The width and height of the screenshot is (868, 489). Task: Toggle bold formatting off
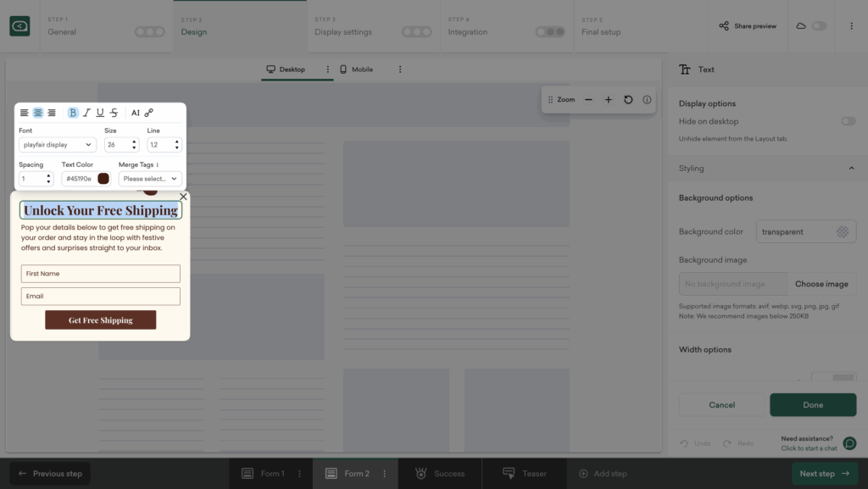pos(73,113)
